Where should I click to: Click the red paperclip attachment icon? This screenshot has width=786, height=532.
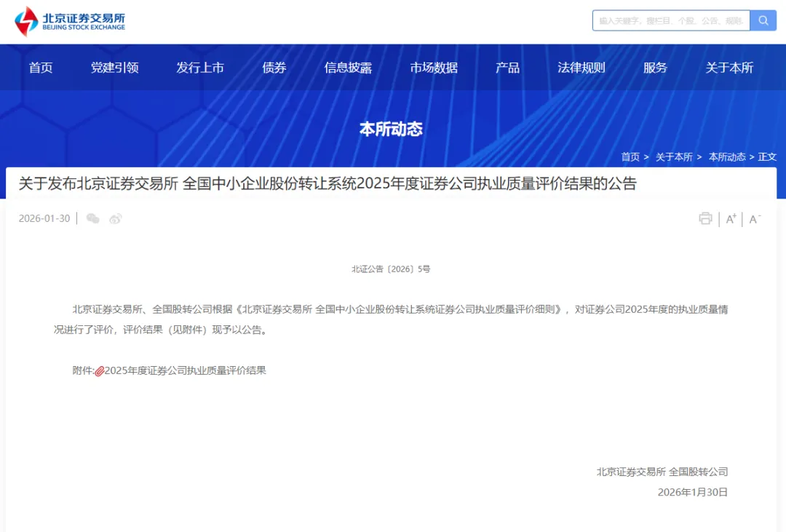pyautogui.click(x=99, y=371)
